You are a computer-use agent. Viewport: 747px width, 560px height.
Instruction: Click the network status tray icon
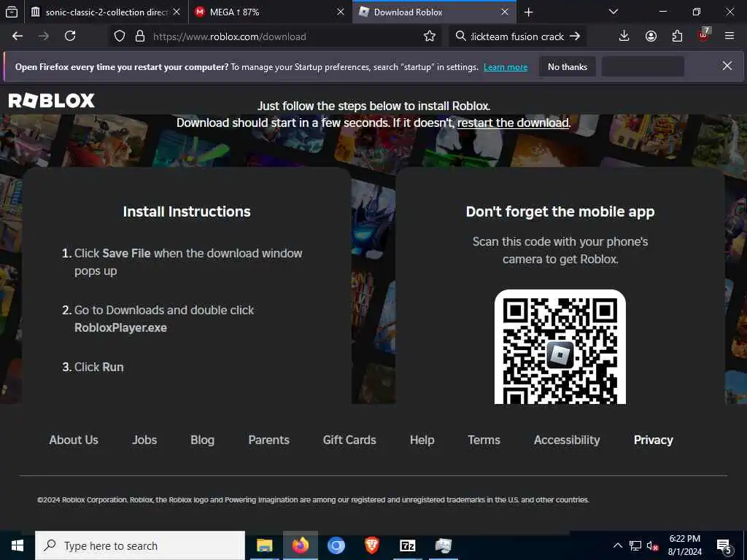click(635, 545)
